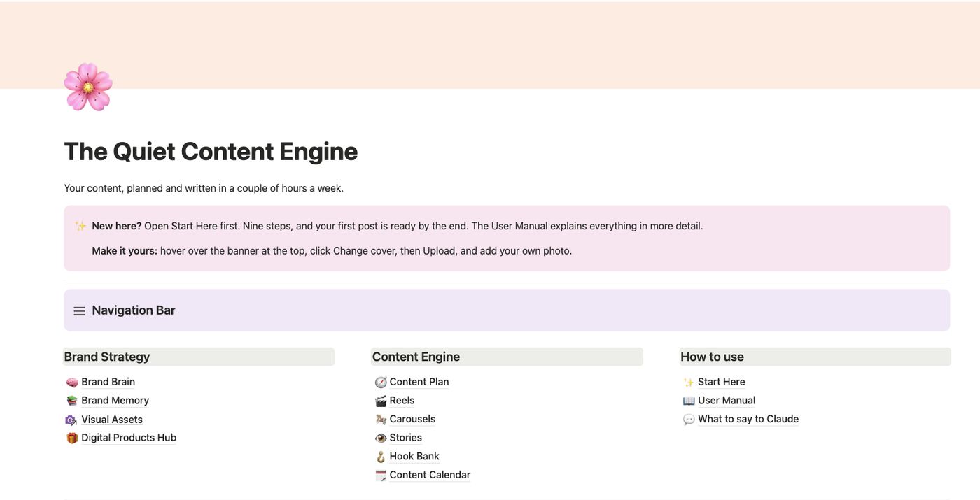The image size is (980, 500).
Task: Click the page title The Quiet Content Engine
Action: click(x=211, y=152)
